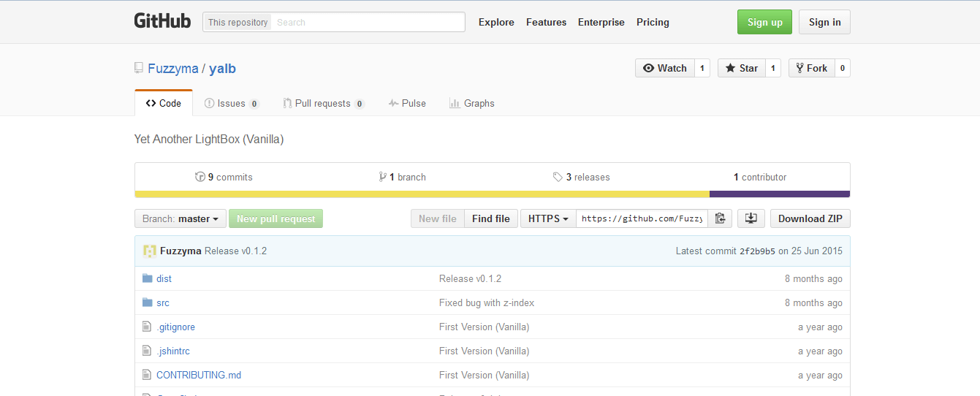Switch to the Issues tab
980x396 pixels.
point(232,103)
